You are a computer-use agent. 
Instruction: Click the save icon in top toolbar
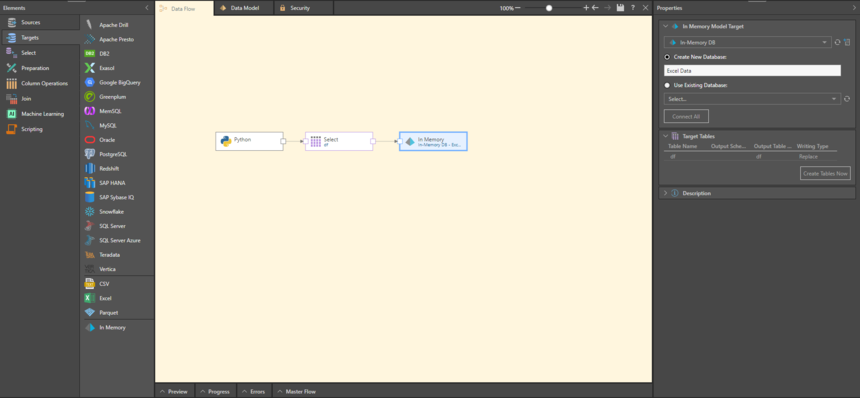[x=620, y=8]
